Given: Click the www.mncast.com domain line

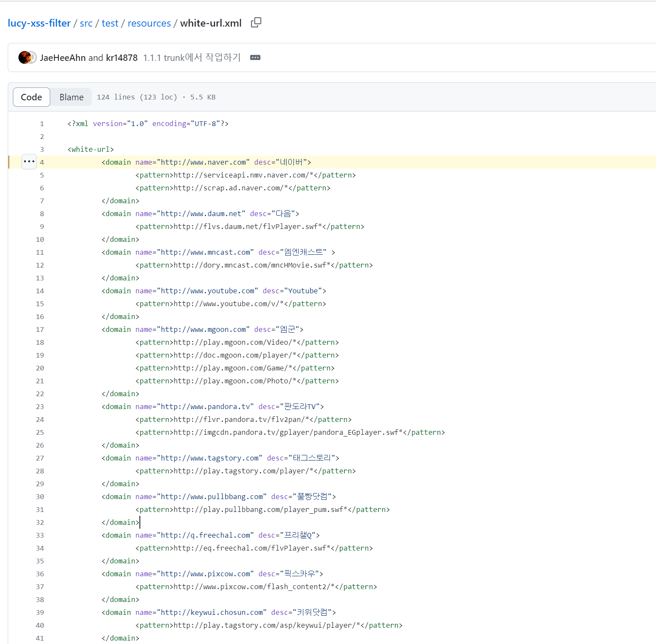Looking at the screenshot, I should (x=218, y=252).
